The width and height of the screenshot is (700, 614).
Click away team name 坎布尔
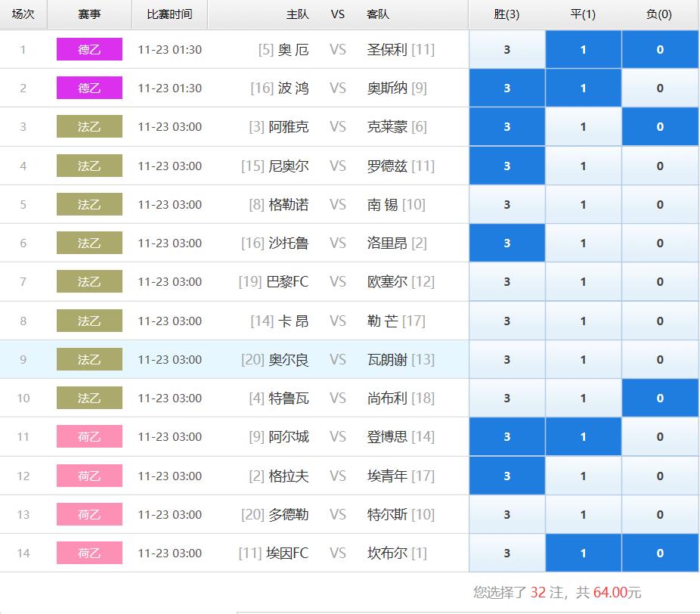pyautogui.click(x=387, y=553)
